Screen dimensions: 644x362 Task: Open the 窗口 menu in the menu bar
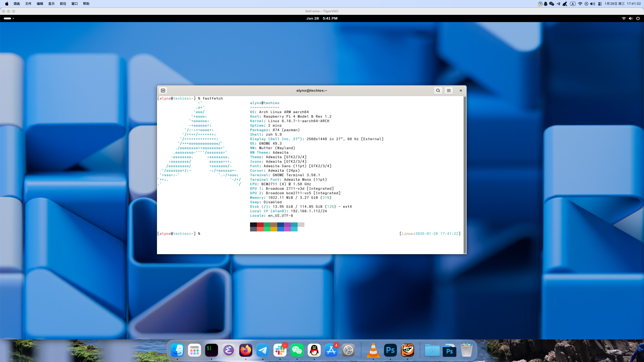[x=74, y=4]
